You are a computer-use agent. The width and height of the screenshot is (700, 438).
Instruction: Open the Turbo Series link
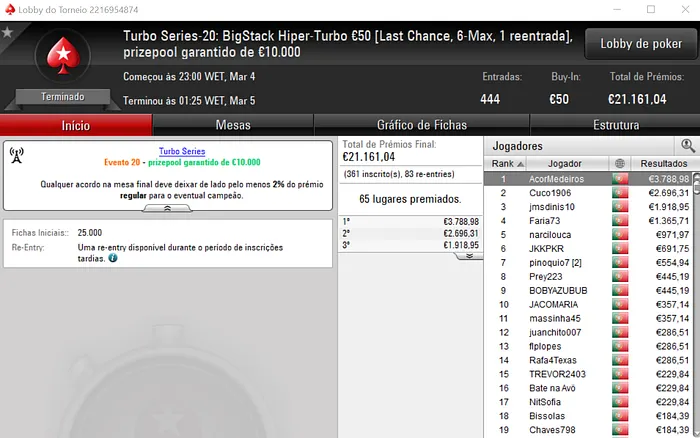coord(182,151)
